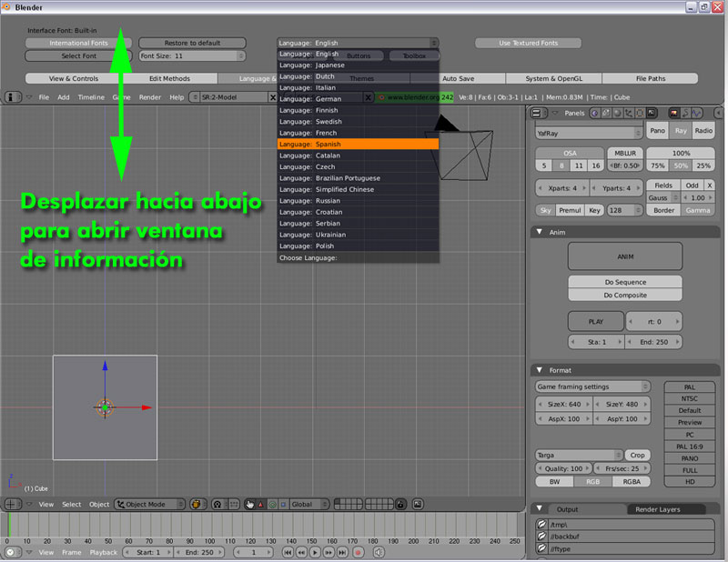728x562 pixels.
Task: Select the RGBA output mode
Action: coord(632,482)
